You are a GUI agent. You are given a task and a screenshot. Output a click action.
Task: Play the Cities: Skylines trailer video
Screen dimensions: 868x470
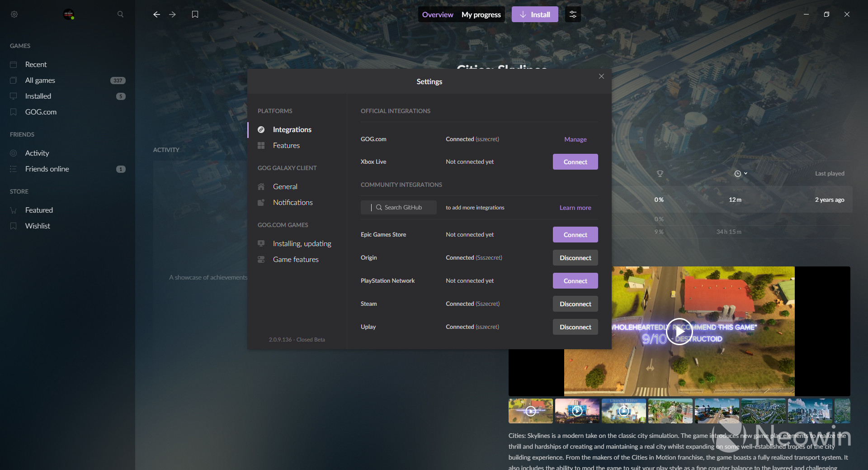pyautogui.click(x=679, y=332)
